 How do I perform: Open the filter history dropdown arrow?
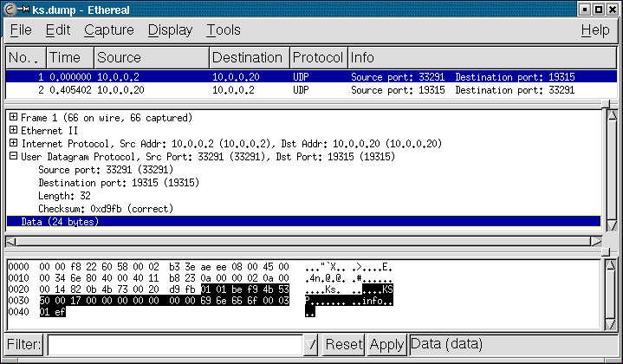click(x=311, y=345)
